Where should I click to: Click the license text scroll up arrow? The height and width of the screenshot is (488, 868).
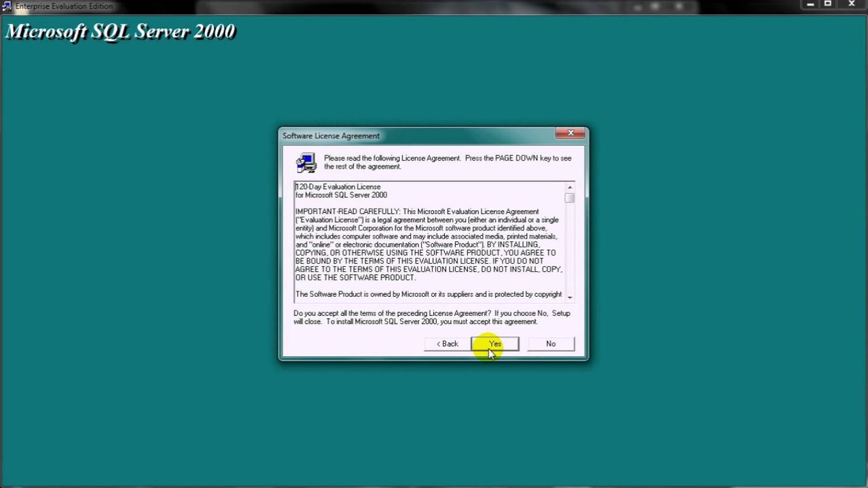click(570, 187)
